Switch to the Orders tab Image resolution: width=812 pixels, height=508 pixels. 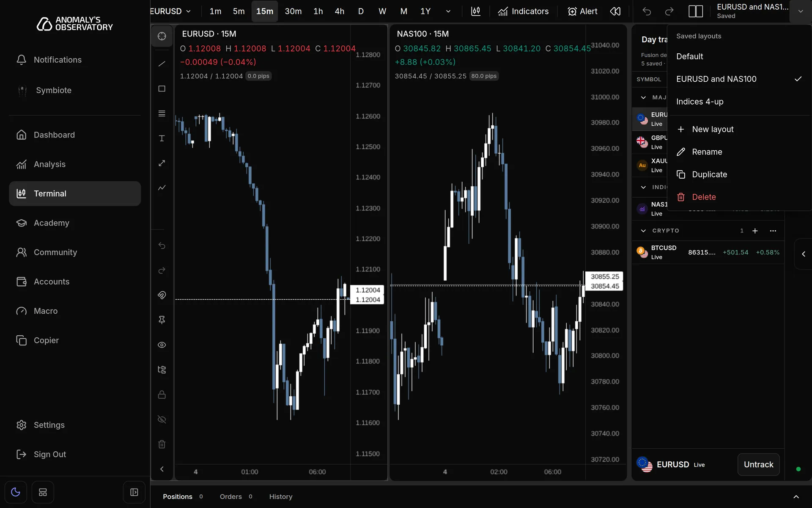(236, 497)
